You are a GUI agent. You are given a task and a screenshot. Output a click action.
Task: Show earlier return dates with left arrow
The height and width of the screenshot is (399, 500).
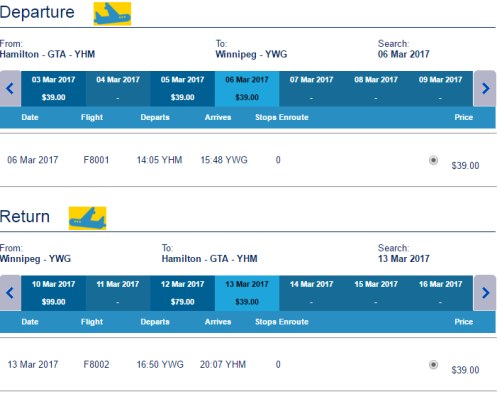(x=10, y=293)
